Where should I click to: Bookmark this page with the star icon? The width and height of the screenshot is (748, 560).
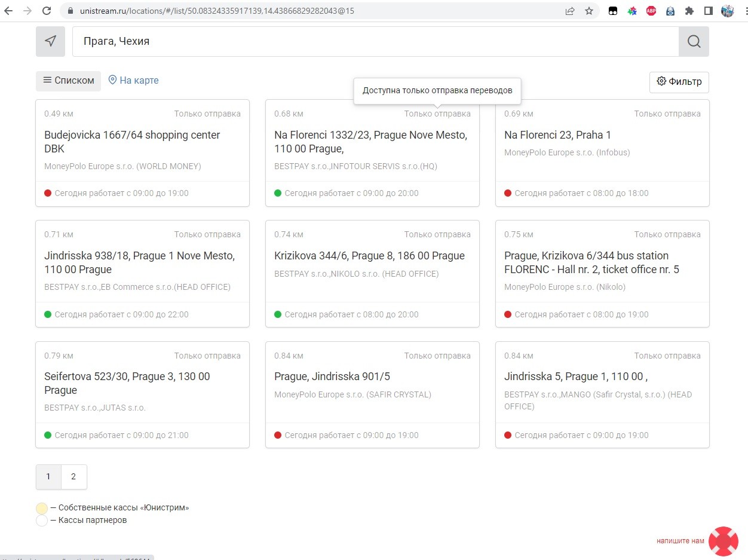589,11
